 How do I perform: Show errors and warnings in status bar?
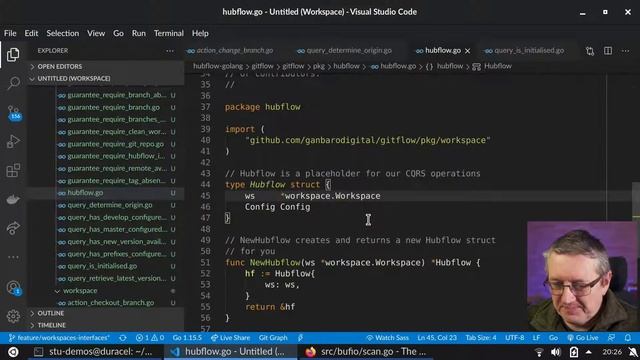(150, 338)
